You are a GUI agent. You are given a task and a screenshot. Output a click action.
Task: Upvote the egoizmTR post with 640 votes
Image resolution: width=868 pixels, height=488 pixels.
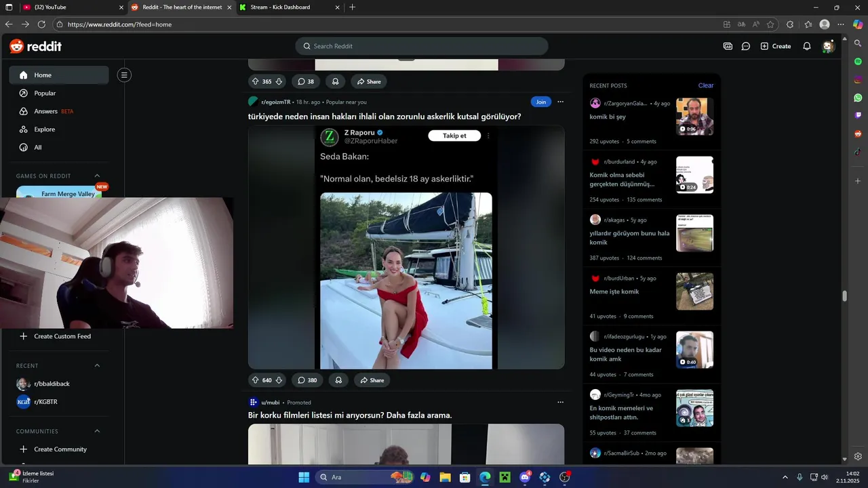[256, 380]
